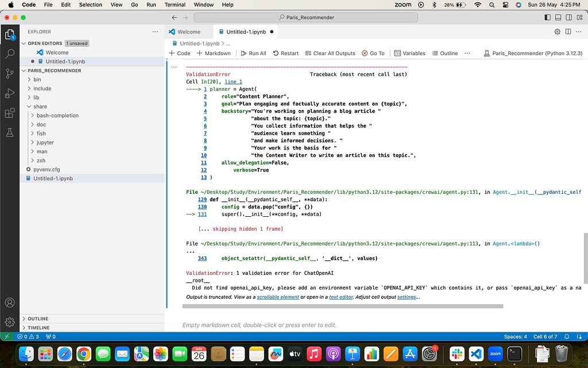
Task: Open output as scrollable element link
Action: [x=278, y=297]
